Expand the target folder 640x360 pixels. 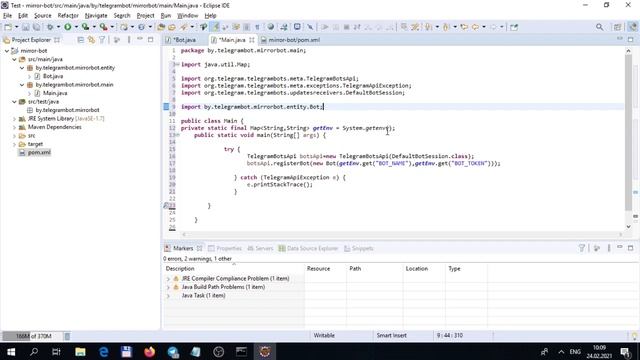point(14,144)
